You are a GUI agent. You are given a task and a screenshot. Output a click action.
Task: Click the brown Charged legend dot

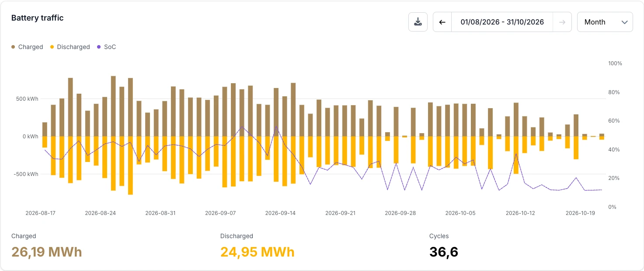(13, 47)
